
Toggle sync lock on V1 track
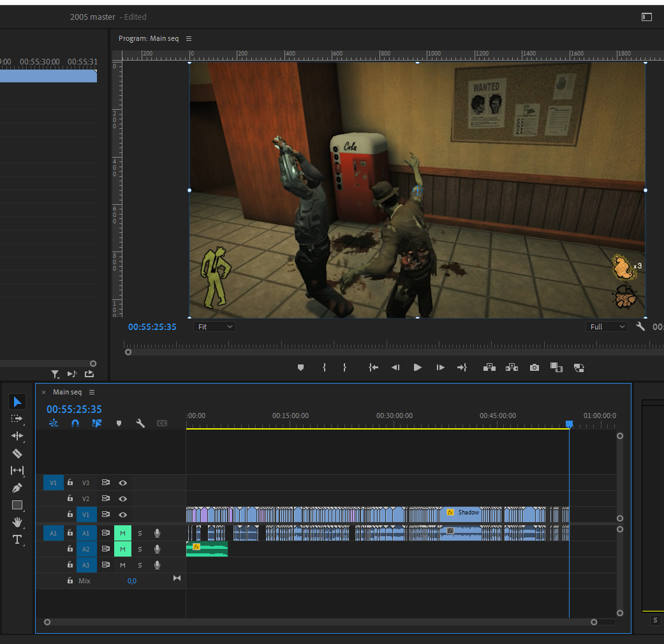106,514
